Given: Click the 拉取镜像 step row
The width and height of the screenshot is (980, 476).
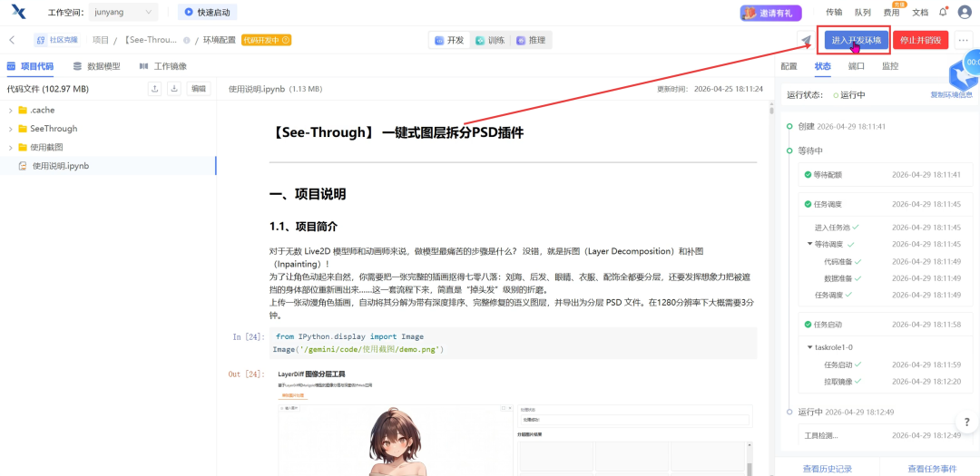Looking at the screenshot, I should point(887,381).
